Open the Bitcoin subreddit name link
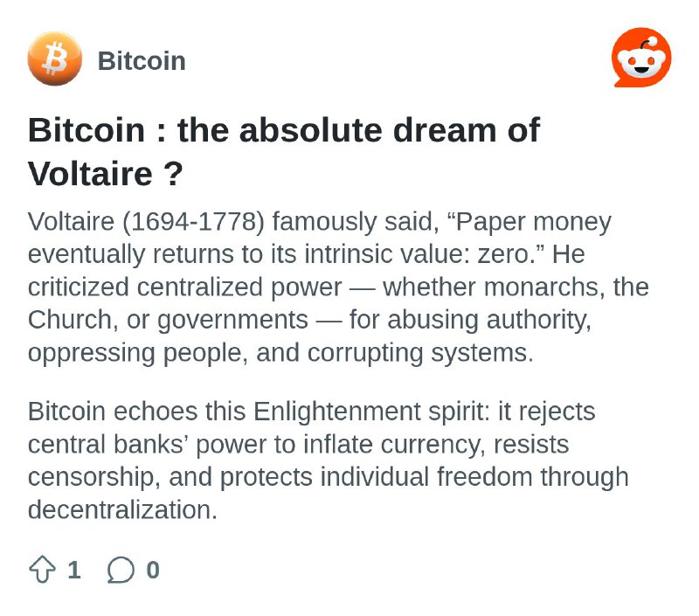Image resolution: width=699 pixels, height=616 pixels. (x=142, y=60)
